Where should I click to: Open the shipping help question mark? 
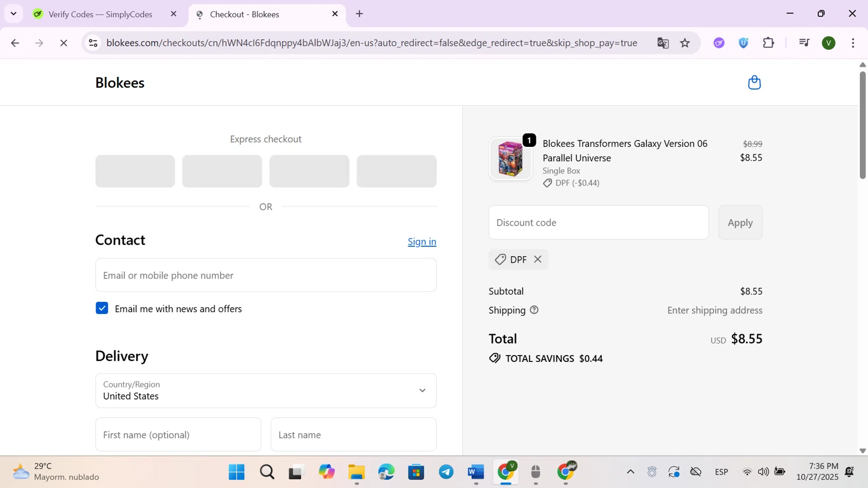[x=534, y=310]
